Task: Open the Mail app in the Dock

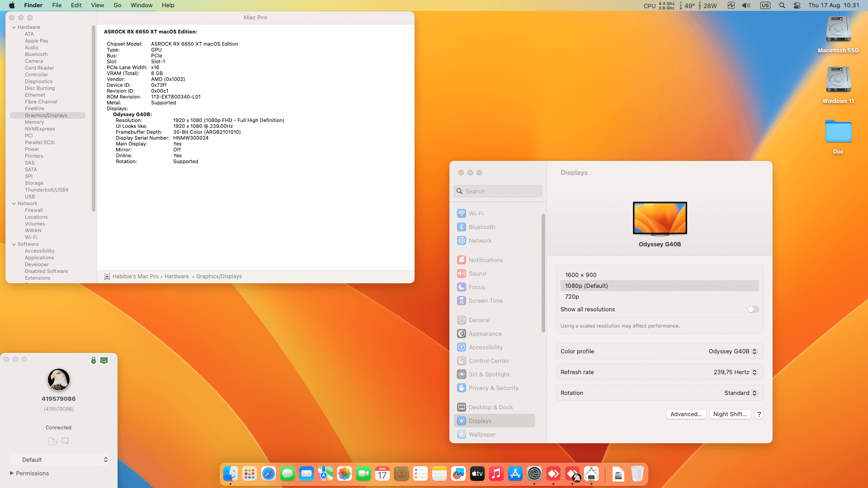Action: pos(307,474)
